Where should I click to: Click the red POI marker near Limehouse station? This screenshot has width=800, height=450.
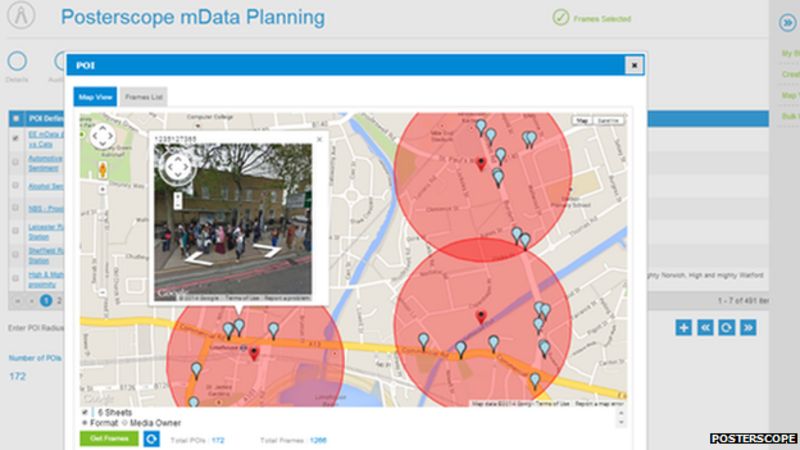[254, 353]
